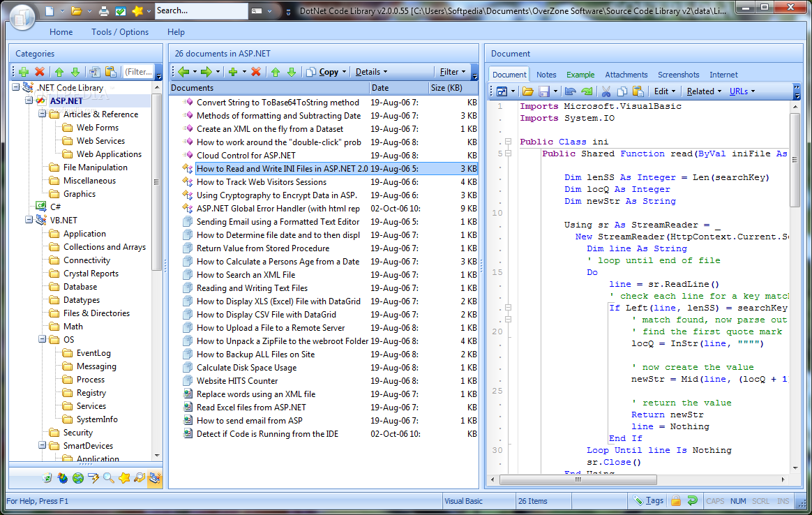Open the Related dropdown menu
Image resolution: width=812 pixels, height=515 pixels.
[705, 91]
